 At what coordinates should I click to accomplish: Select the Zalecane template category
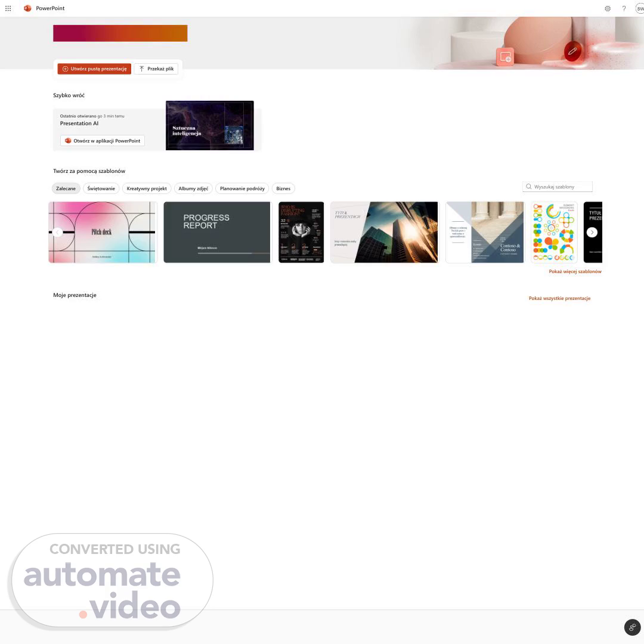66,188
